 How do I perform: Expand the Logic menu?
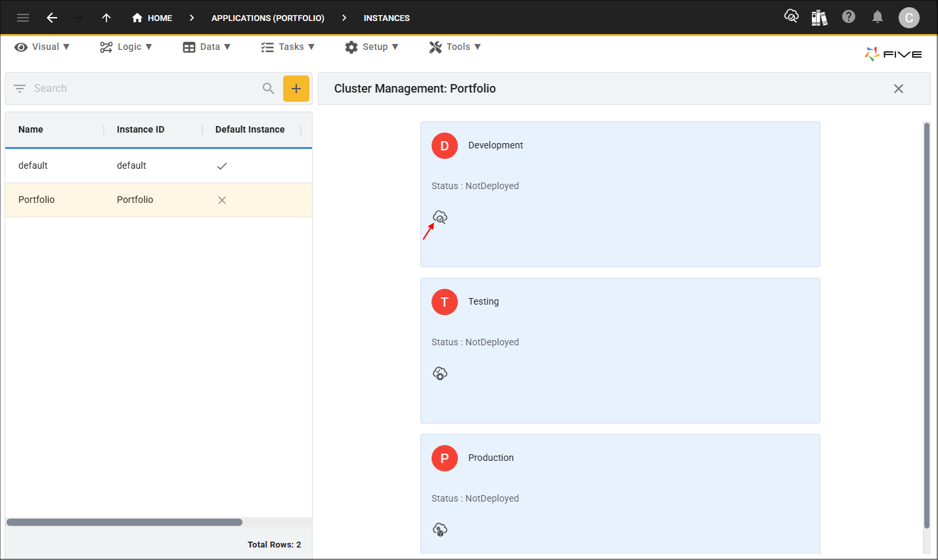coord(126,47)
